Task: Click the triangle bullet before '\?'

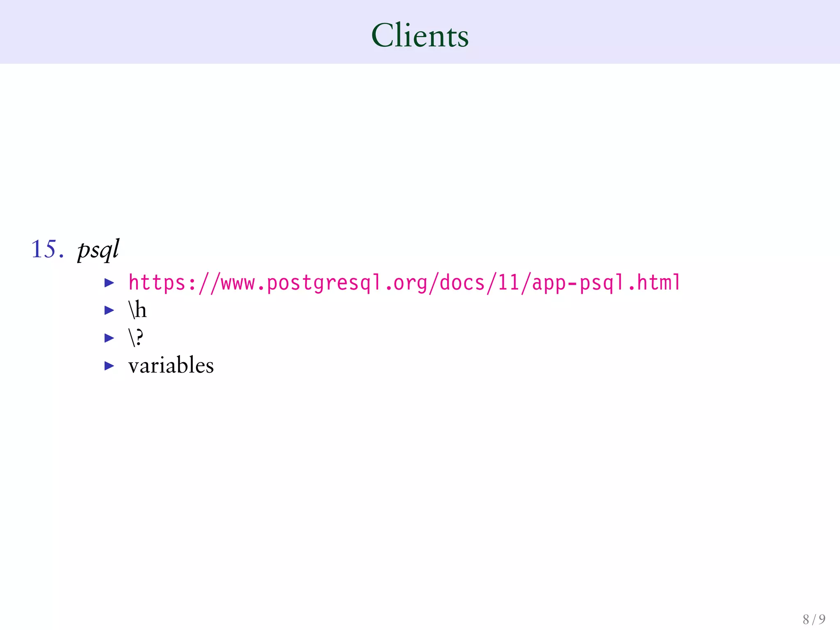Action: pos(109,338)
